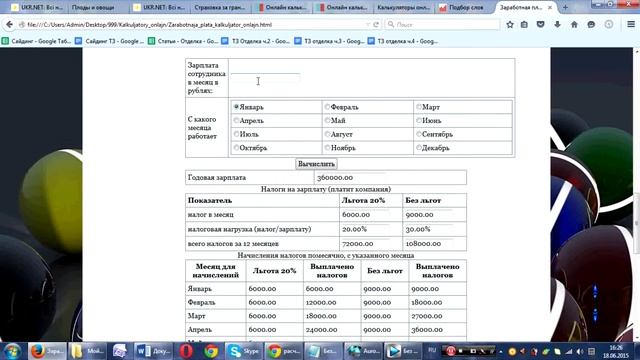Click the Pocket icon in toolbar
The height and width of the screenshot is (360, 640).
(x=540, y=25)
